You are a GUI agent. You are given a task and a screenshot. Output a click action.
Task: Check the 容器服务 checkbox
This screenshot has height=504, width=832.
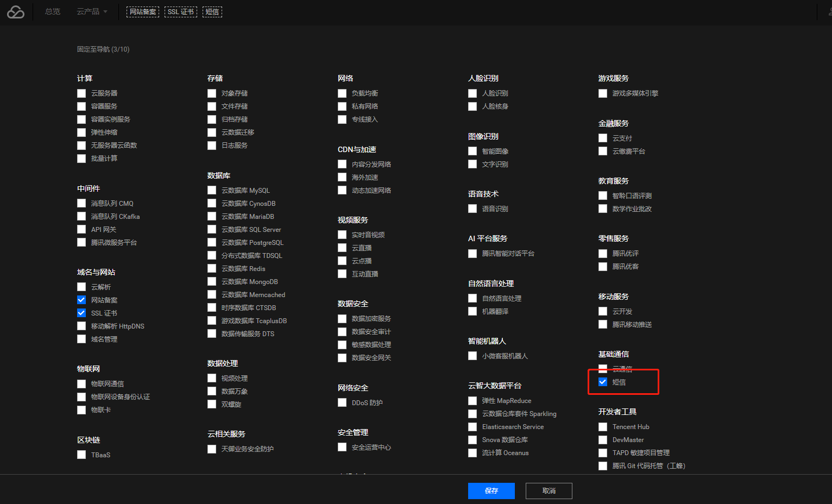[81, 106]
